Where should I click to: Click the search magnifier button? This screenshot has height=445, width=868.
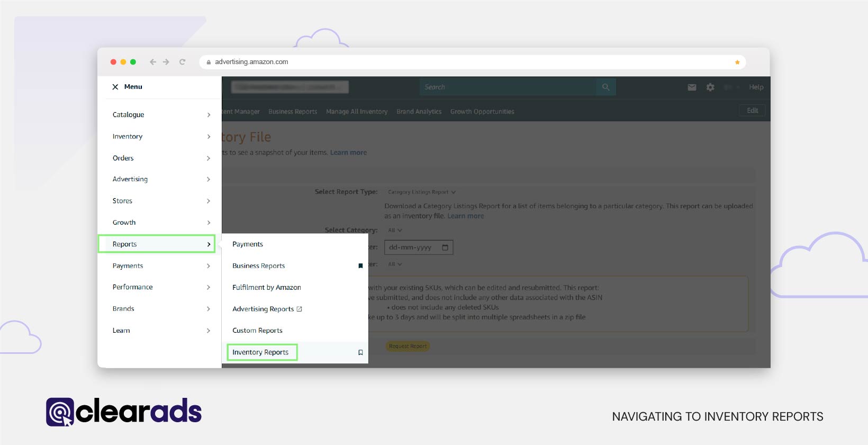pos(606,87)
